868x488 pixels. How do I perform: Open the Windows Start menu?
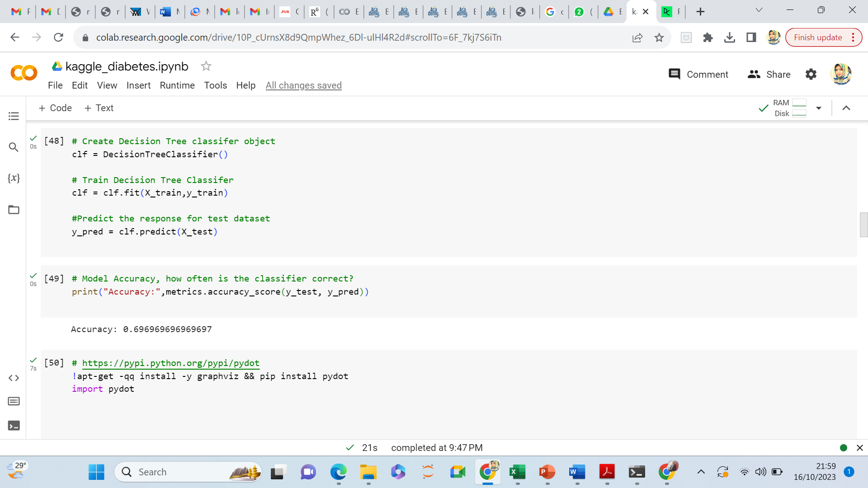[96, 472]
